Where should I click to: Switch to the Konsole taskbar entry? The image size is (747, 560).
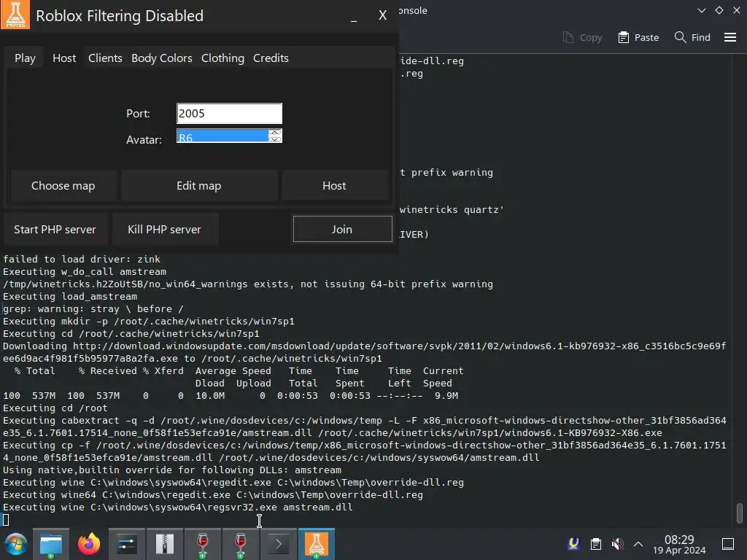(x=278, y=544)
